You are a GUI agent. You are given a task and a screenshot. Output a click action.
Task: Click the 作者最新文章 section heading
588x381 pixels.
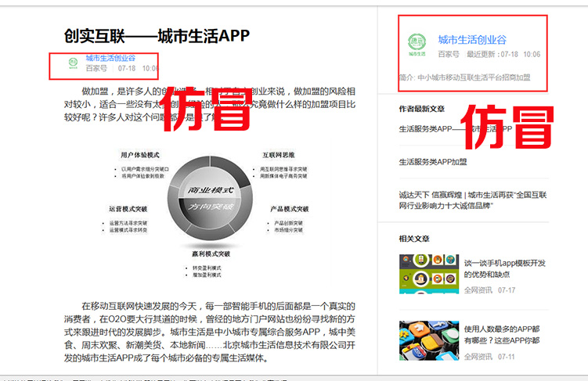[x=421, y=109]
